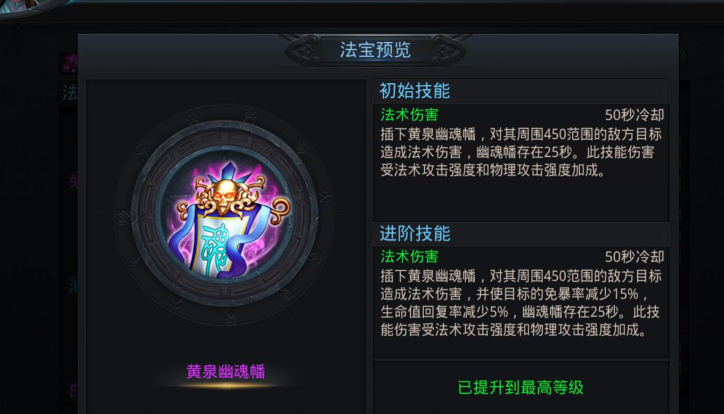Click the 初始技能 description paragraph
Image resolution: width=724 pixels, height=414 pixels.
pyautogui.click(x=521, y=152)
